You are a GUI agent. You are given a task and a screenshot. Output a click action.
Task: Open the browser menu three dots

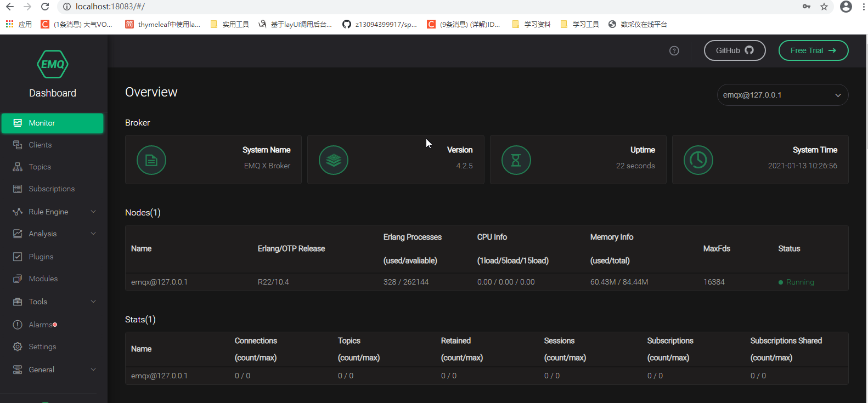point(864,7)
